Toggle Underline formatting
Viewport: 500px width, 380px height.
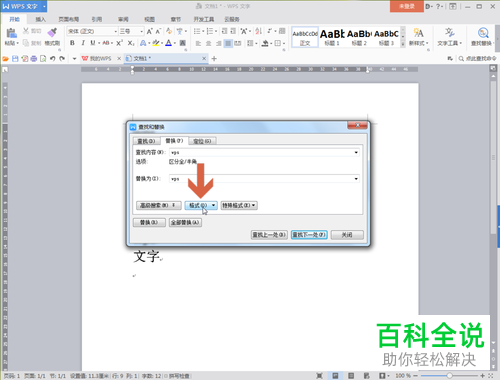click(93, 43)
